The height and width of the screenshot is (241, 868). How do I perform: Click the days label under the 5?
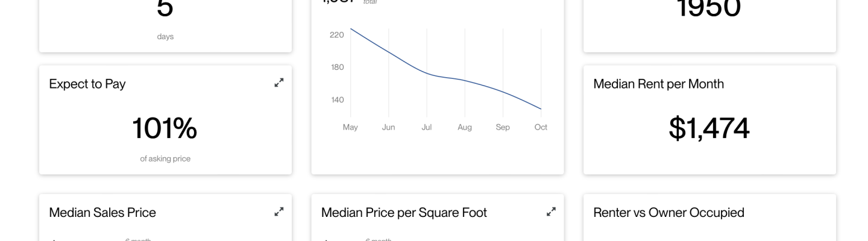(x=165, y=37)
